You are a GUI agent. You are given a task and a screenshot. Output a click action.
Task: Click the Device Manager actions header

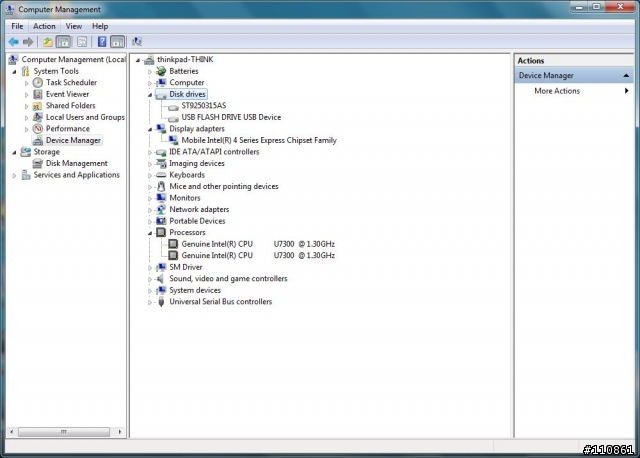tap(574, 76)
